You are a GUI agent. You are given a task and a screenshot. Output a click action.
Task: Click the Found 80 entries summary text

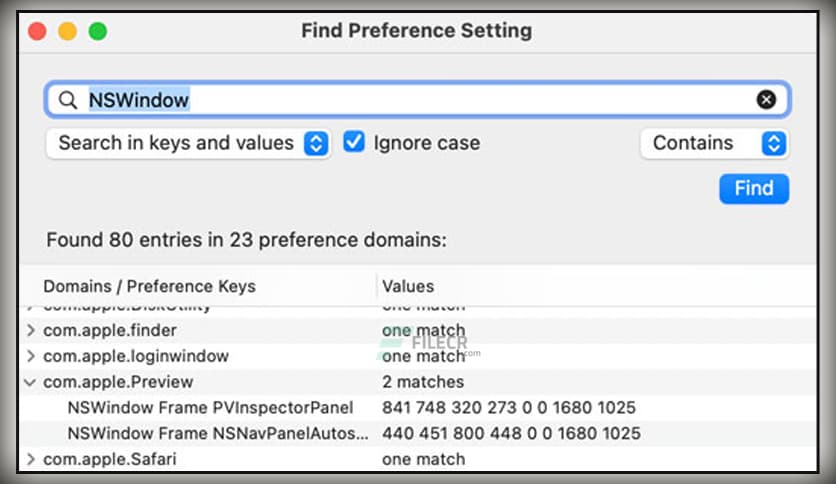[x=246, y=240]
